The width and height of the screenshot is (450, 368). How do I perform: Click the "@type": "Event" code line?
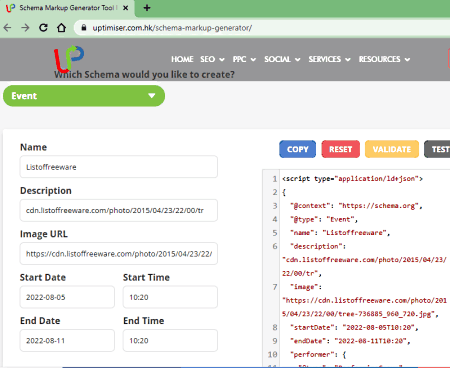tap(324, 219)
